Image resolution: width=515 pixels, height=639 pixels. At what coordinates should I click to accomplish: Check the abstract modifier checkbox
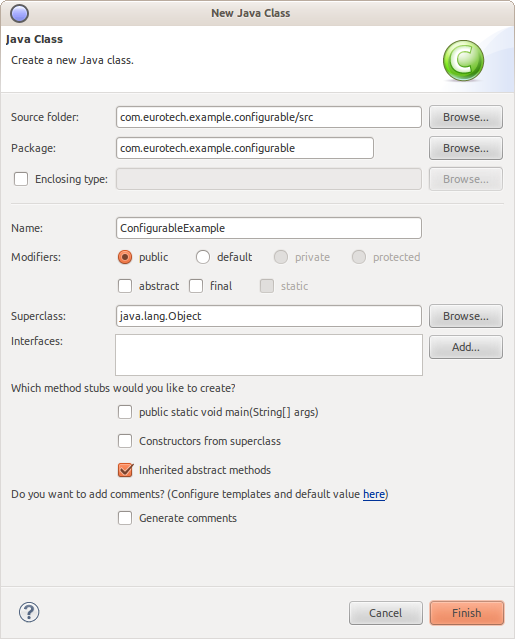[x=125, y=286]
